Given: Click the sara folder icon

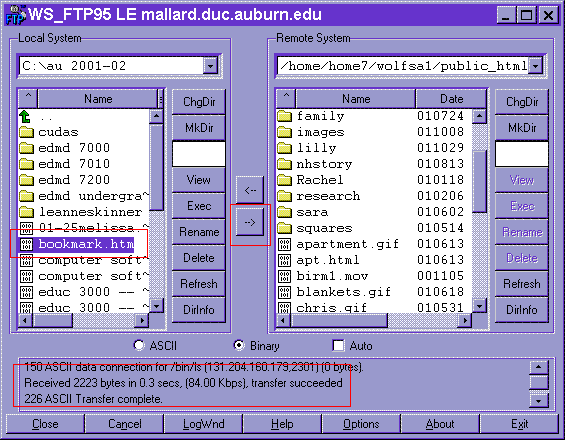Looking at the screenshot, I should click(x=284, y=212).
